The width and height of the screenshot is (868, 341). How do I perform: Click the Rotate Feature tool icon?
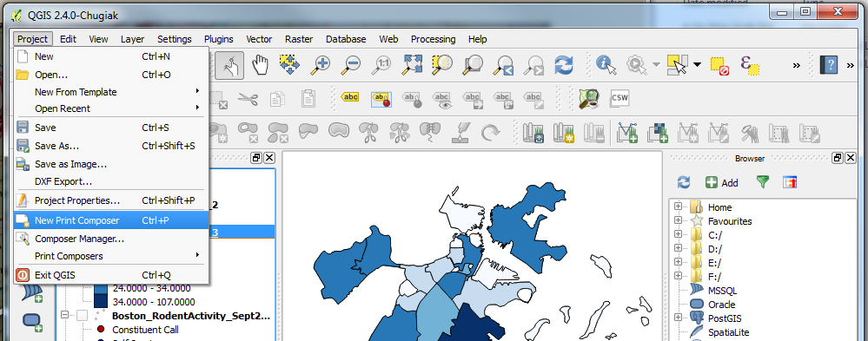(490, 132)
